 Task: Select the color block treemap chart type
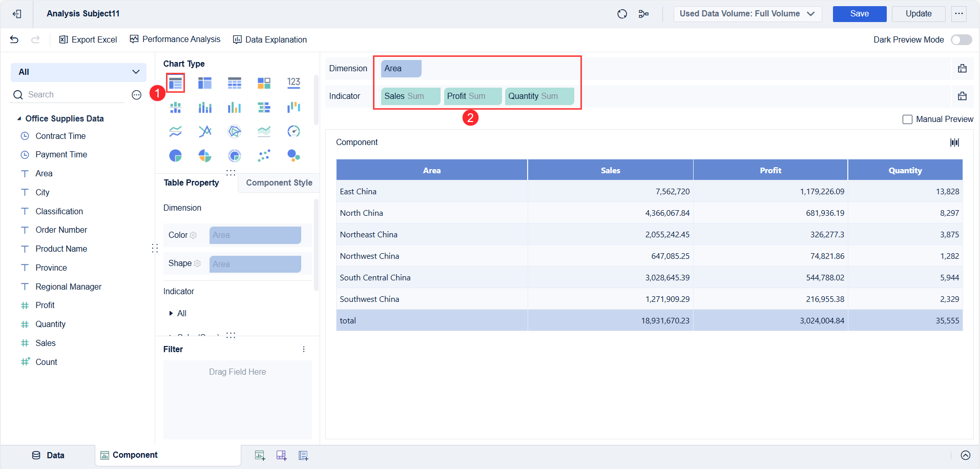coord(264,83)
